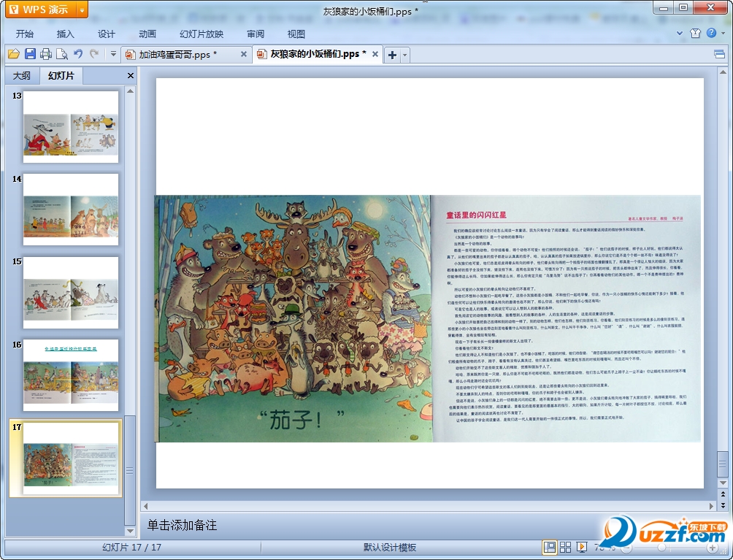This screenshot has width=733, height=560.
Task: Click the zoom slider handle
Action: pos(661,547)
